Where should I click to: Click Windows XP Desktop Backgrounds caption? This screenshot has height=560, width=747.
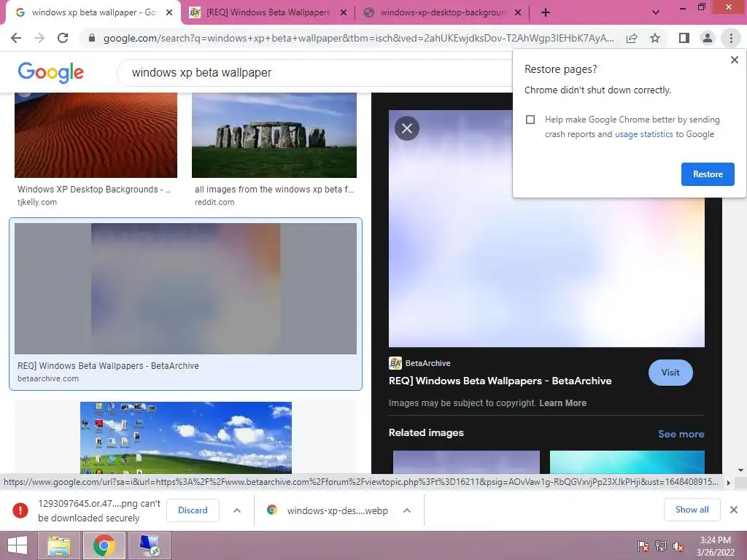94,189
